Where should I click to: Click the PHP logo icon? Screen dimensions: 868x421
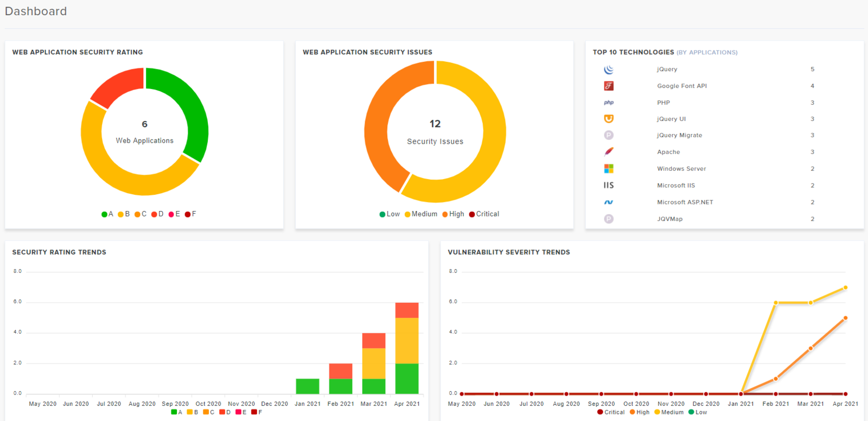tap(609, 103)
